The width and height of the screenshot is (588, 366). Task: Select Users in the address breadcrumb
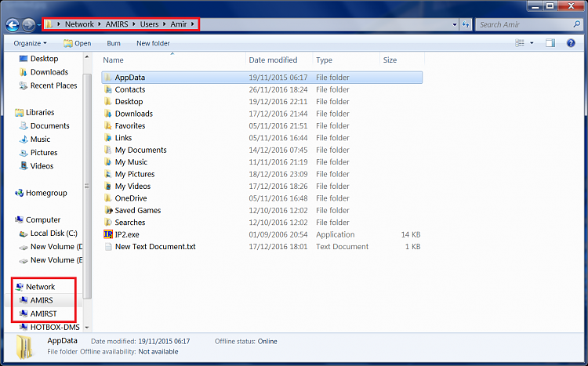point(149,24)
